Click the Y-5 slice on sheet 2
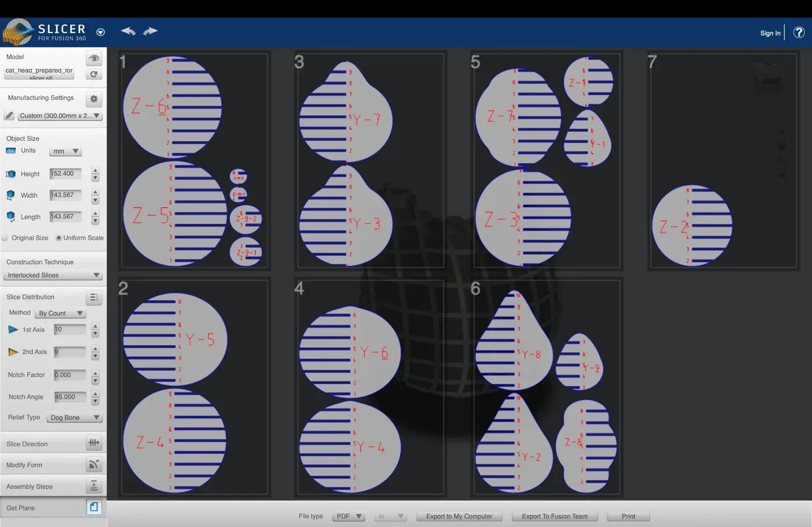Screen dimensions: 812x527 (x=175, y=340)
